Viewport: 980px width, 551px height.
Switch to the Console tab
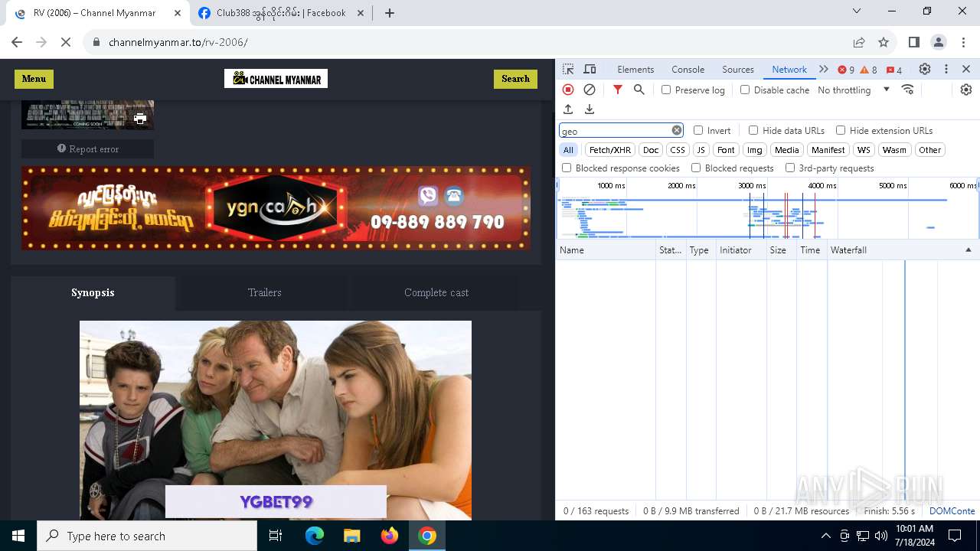(688, 69)
